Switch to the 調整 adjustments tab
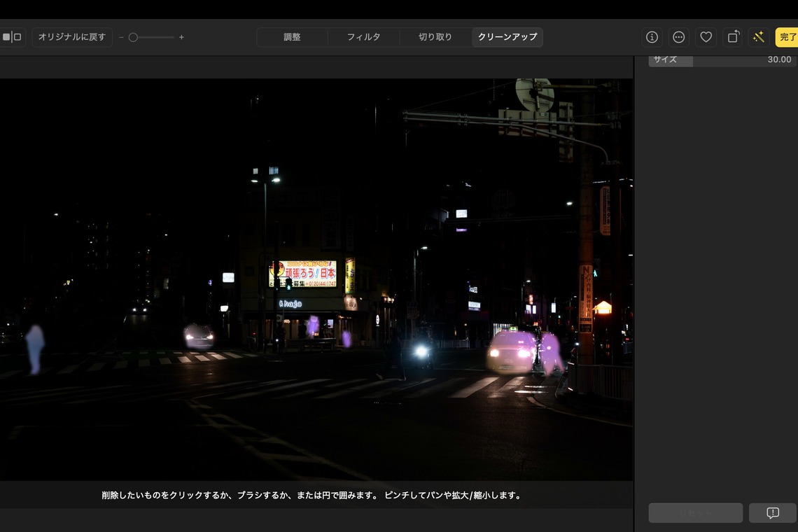This screenshot has width=798, height=532. (x=293, y=36)
